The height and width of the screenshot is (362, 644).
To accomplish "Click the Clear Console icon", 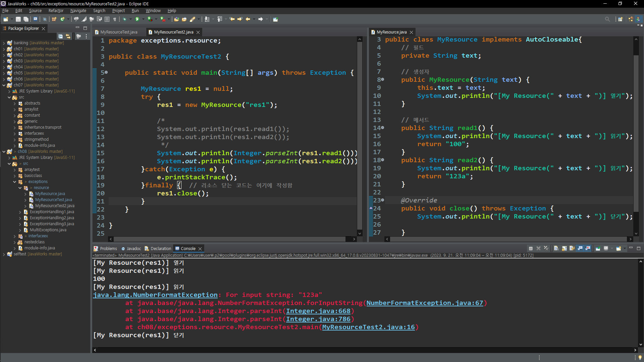I will point(556,248).
